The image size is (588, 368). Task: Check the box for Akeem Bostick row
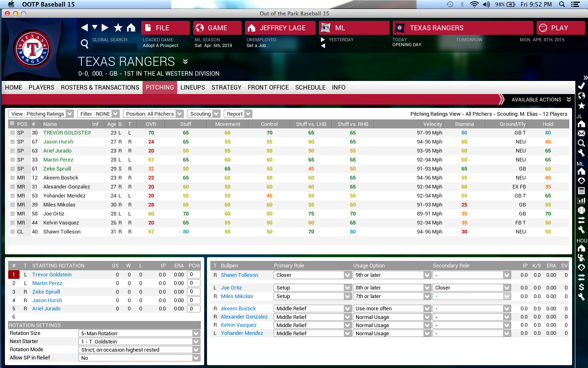coord(13,178)
